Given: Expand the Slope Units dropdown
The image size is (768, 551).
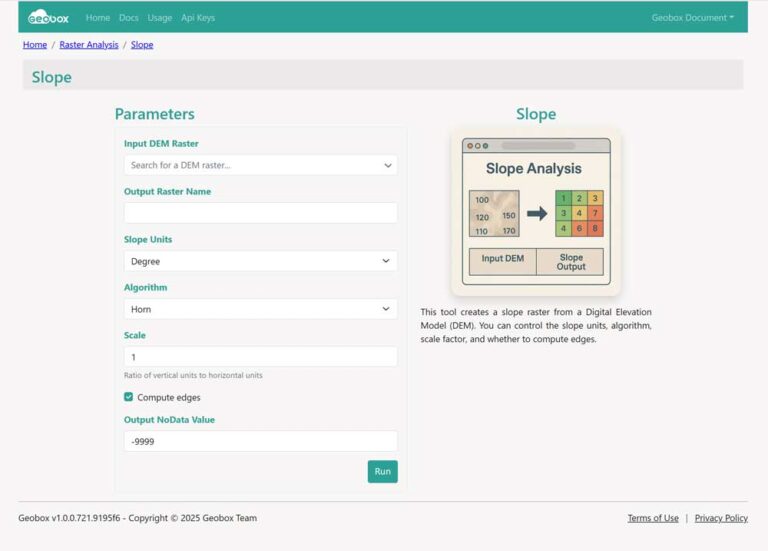Looking at the screenshot, I should click(x=260, y=261).
